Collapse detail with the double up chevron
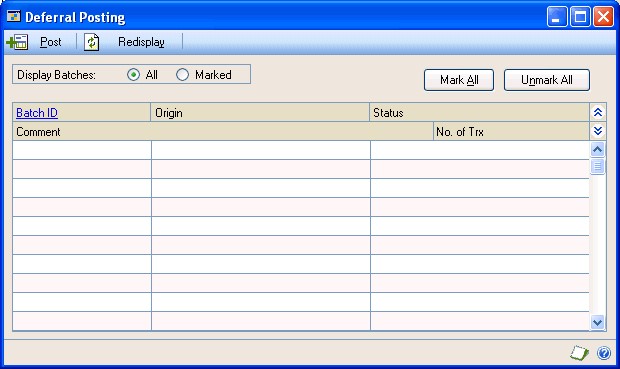The width and height of the screenshot is (620, 369). coord(598,113)
